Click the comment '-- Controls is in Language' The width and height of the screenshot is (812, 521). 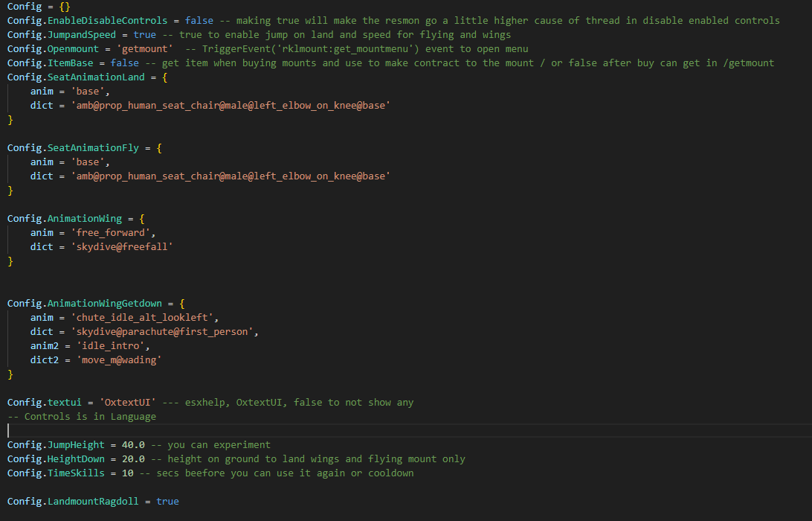point(82,416)
